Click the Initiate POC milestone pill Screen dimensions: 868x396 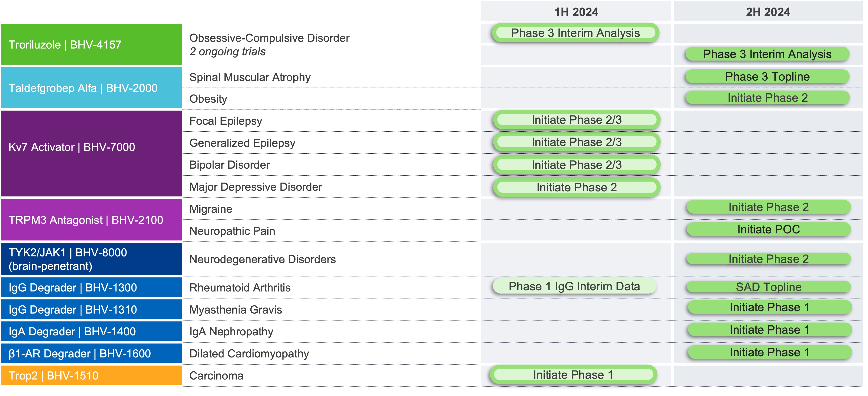pyautogui.click(x=768, y=229)
